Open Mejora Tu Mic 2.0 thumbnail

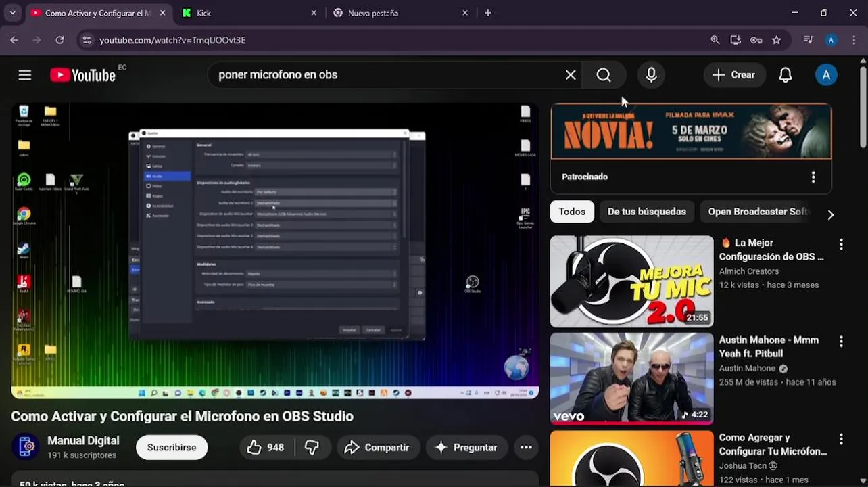[x=631, y=281]
